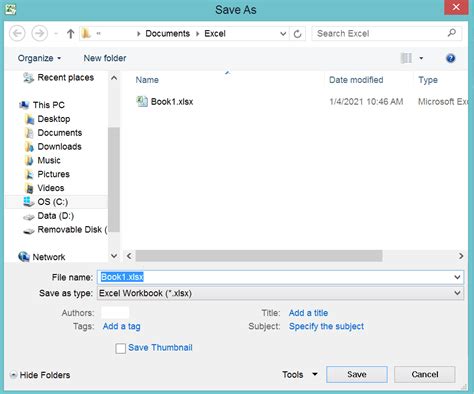Change the view layout icon

coord(406,58)
